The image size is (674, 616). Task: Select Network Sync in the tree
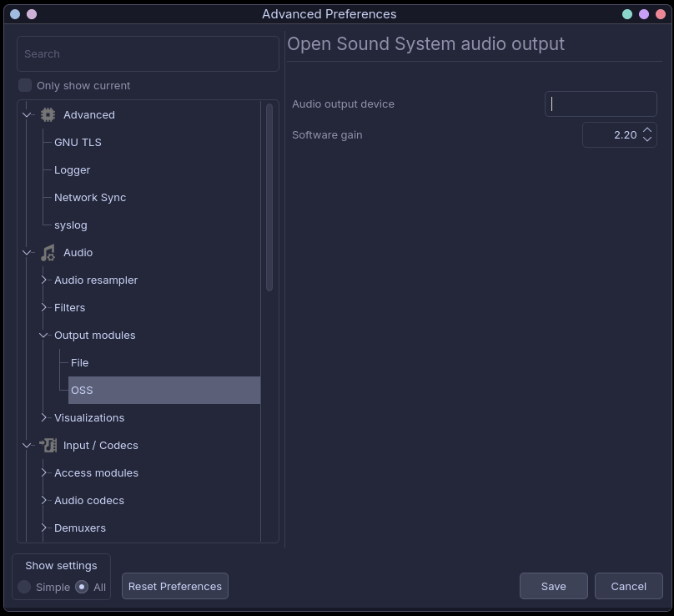(90, 198)
